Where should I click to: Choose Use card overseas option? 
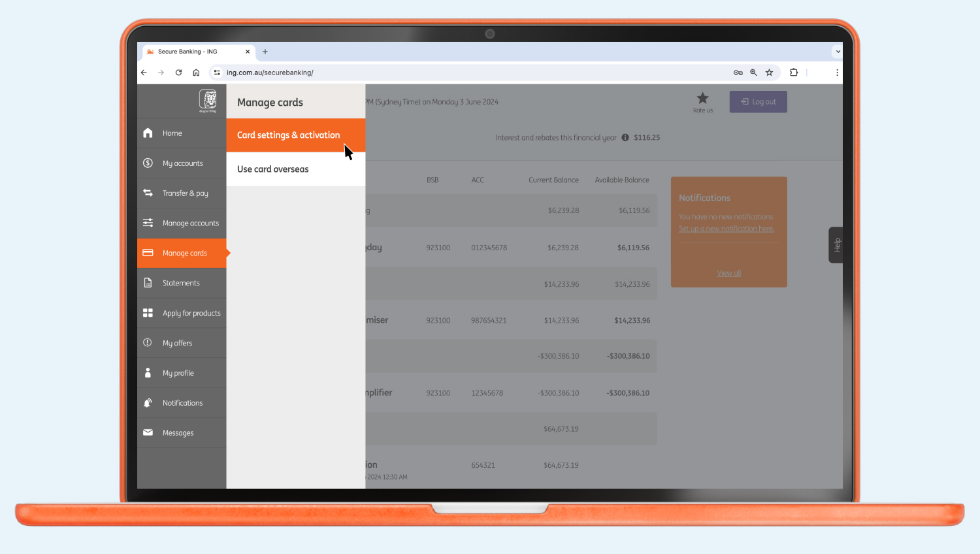273,169
